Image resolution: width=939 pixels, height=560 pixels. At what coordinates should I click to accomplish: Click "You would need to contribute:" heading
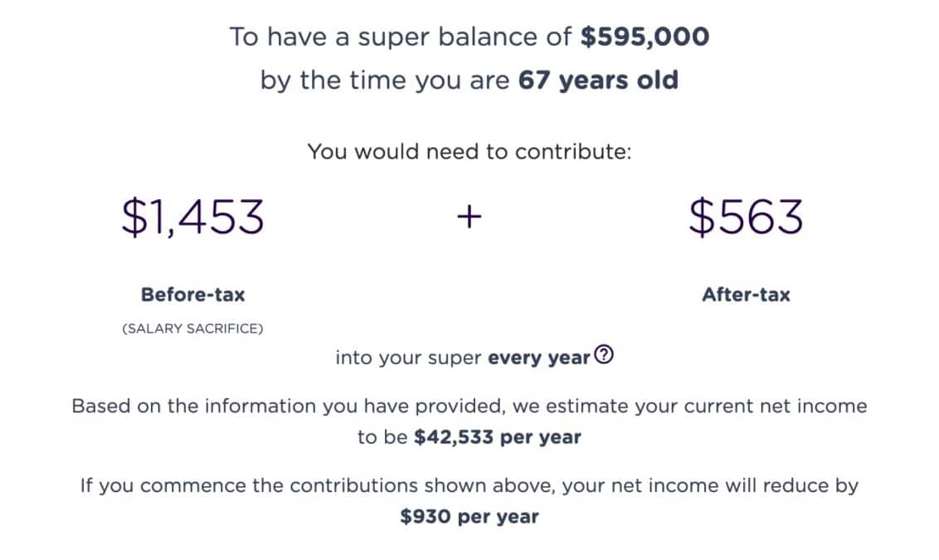coord(469,153)
